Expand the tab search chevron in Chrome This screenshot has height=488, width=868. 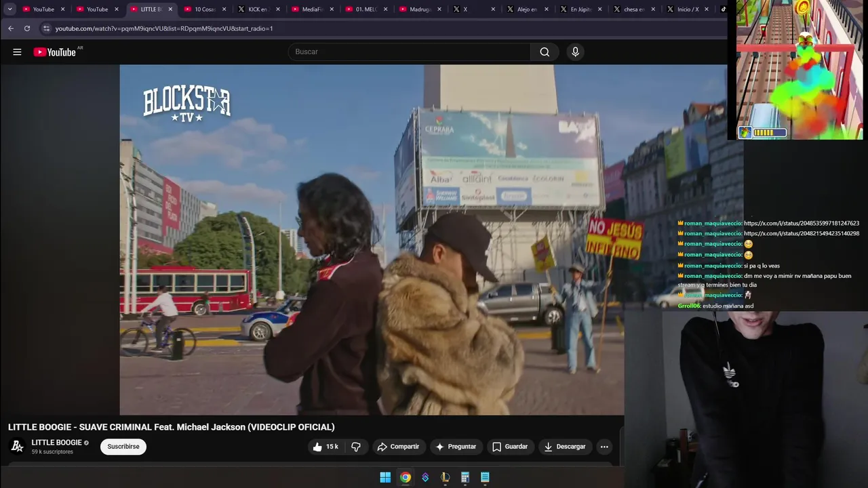(9, 9)
